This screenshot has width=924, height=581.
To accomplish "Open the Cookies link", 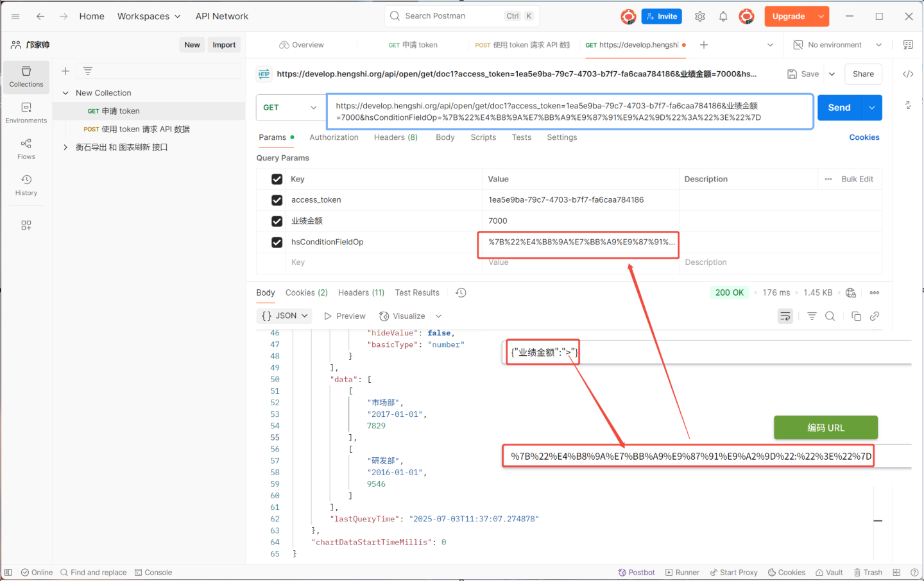I will click(x=864, y=137).
